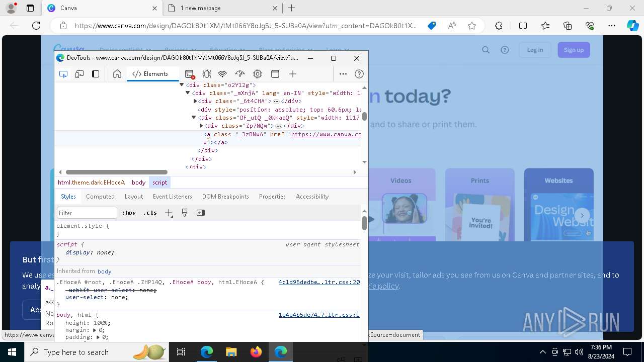
Task: Toggle computed styles sidebar icon
Action: point(201,213)
